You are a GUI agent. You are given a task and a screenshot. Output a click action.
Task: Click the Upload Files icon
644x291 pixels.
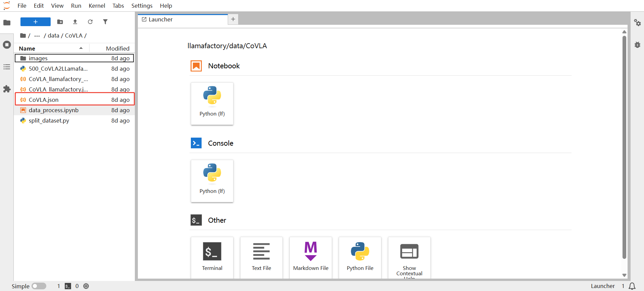click(x=75, y=22)
